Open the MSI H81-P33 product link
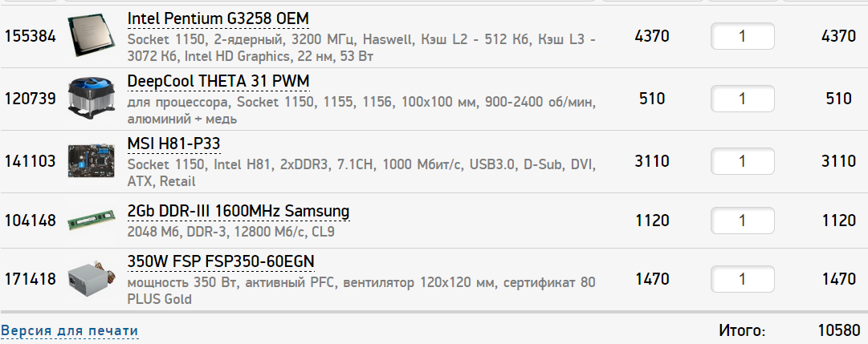868x344 pixels. (173, 144)
